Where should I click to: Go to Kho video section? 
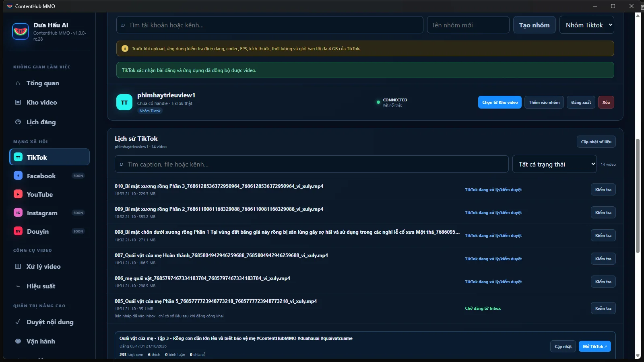(50, 102)
